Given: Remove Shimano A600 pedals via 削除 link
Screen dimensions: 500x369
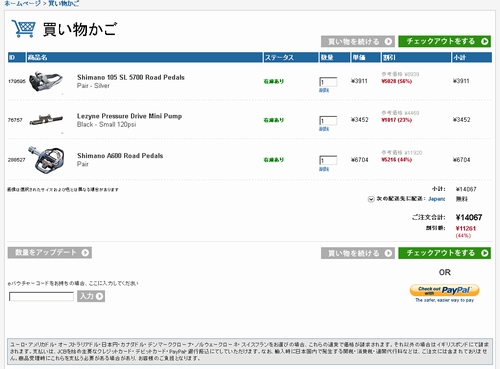Looking at the screenshot, I should (x=324, y=169).
